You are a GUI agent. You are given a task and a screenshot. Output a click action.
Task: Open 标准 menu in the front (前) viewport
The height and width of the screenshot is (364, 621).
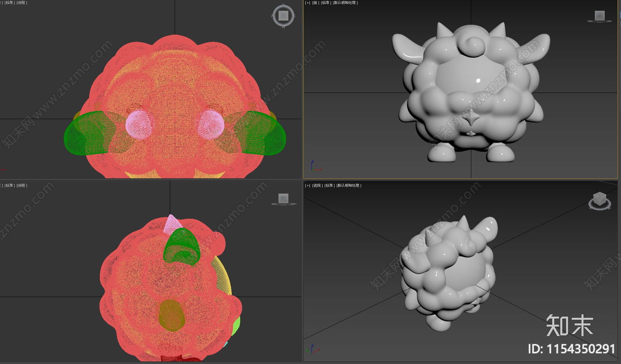(x=325, y=3)
